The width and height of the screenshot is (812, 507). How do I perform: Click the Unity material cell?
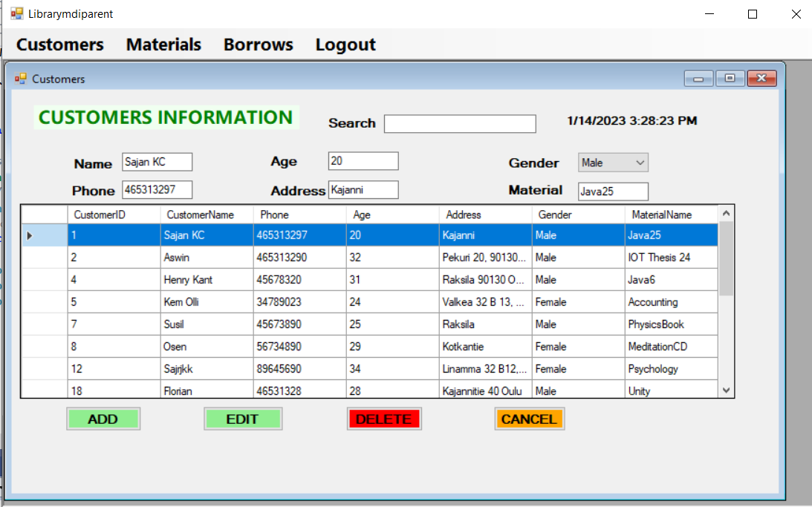(x=671, y=389)
